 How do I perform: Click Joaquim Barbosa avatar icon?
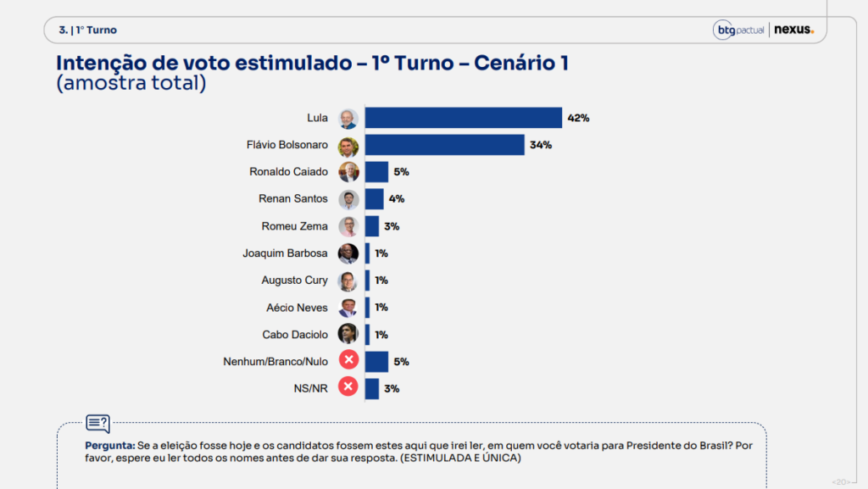tap(348, 254)
